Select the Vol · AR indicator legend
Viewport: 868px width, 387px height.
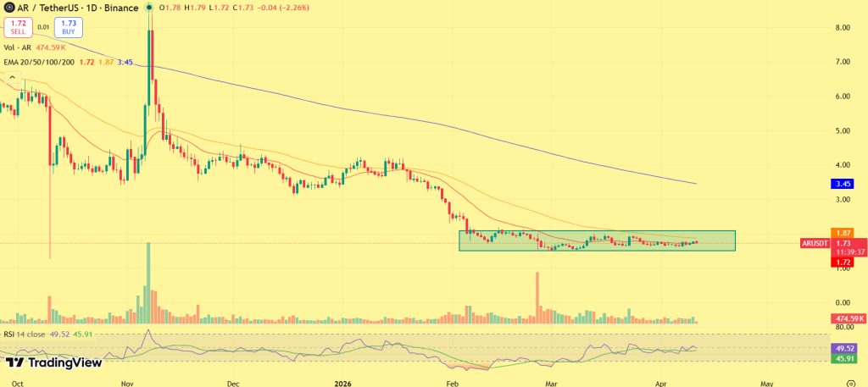(20, 50)
